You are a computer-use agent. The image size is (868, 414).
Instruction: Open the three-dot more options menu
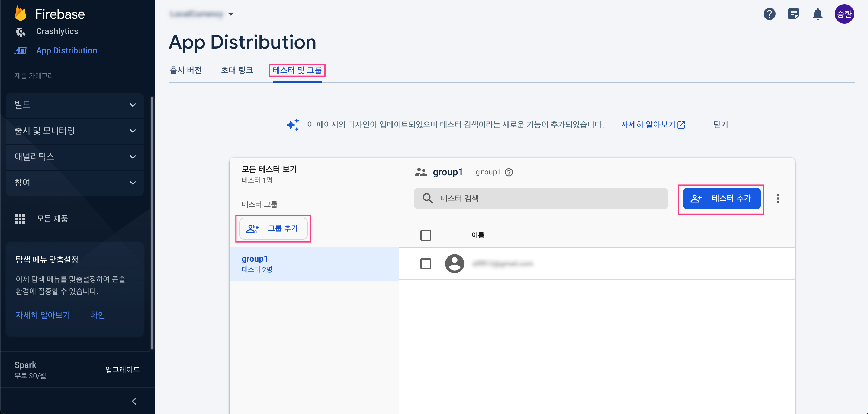[x=778, y=199]
